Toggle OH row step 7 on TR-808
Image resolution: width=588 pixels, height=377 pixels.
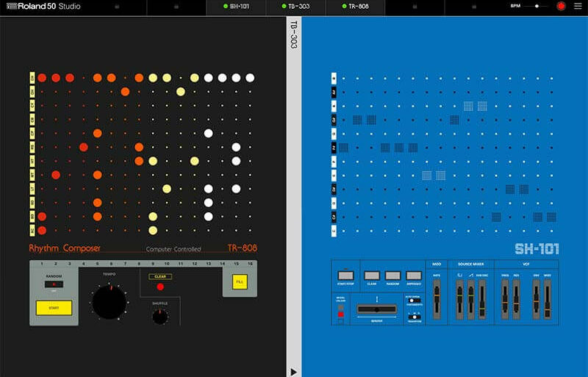pyautogui.click(x=125, y=92)
